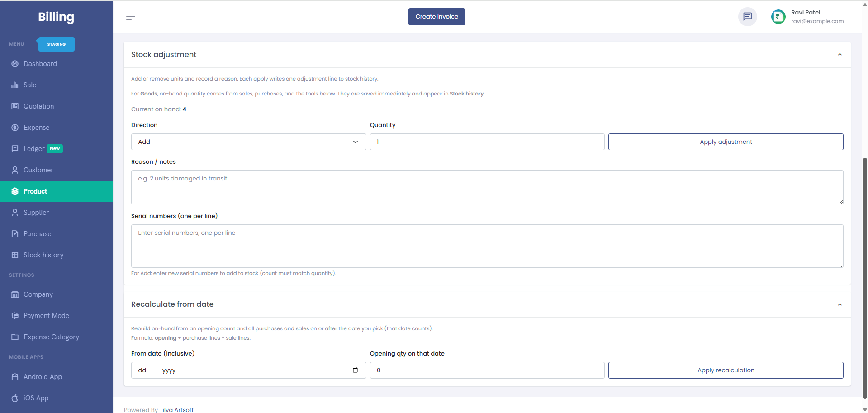Select the Customer icon

click(x=15, y=170)
